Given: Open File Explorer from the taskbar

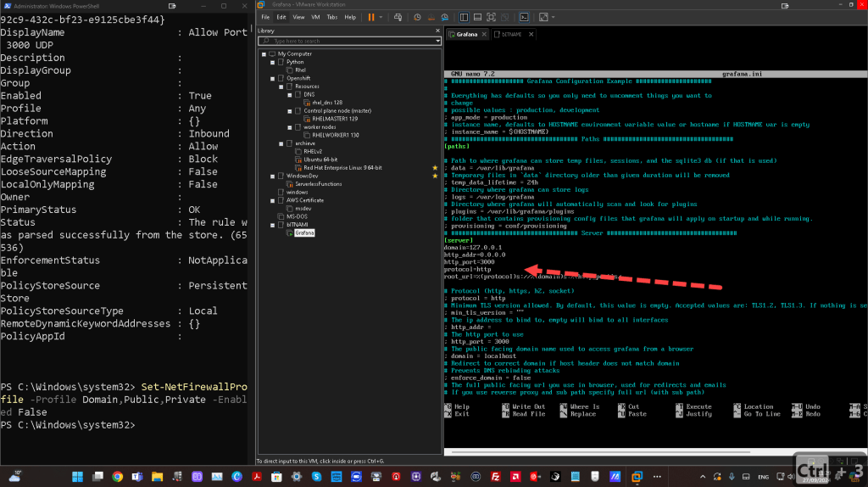Looking at the screenshot, I should [x=157, y=477].
